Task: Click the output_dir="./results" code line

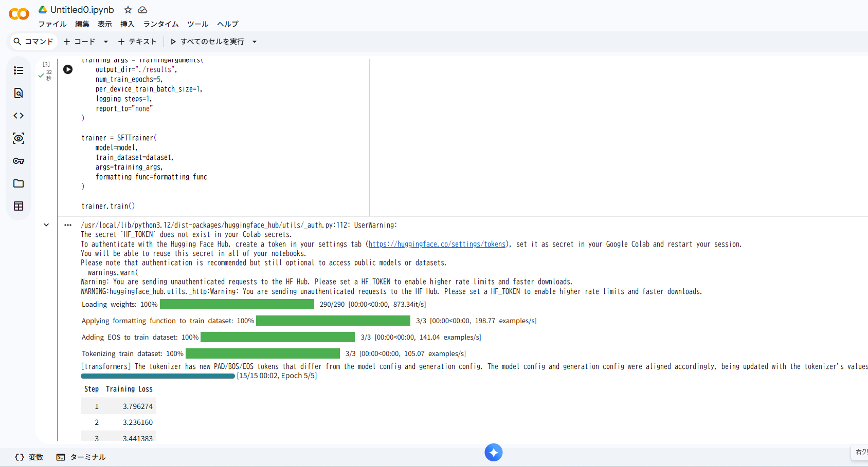Action: [136, 69]
